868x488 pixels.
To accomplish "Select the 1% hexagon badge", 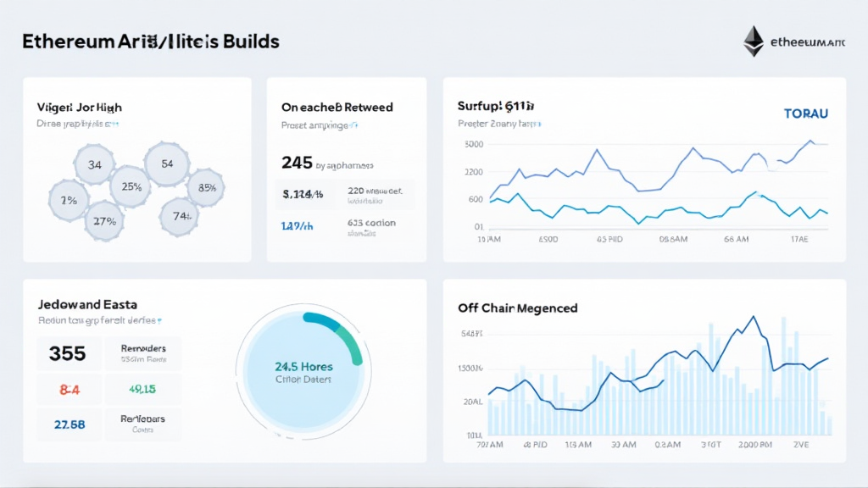I will click(68, 201).
